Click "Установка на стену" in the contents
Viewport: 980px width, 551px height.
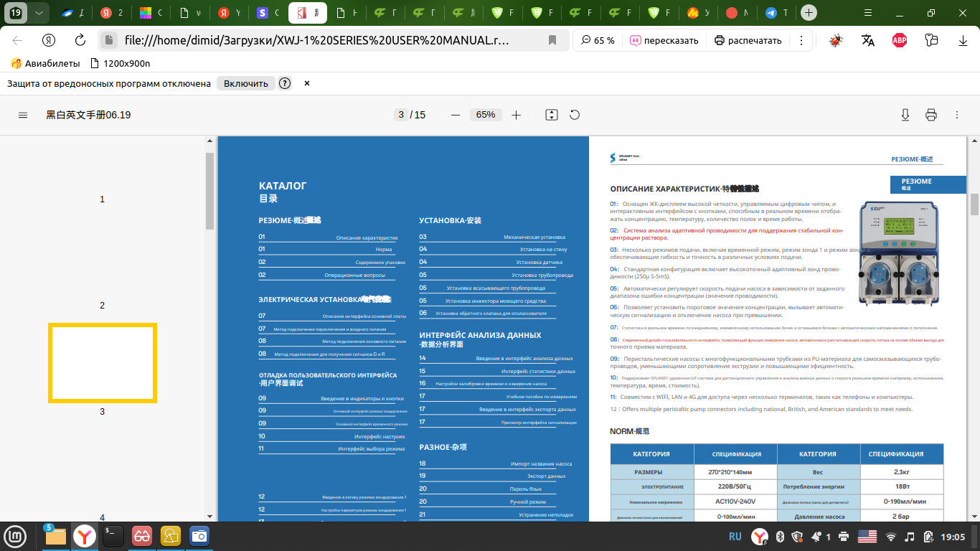pyautogui.click(x=543, y=250)
